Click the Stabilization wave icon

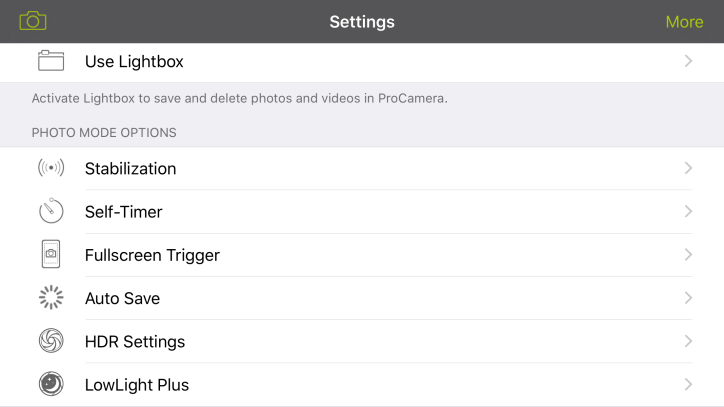(x=51, y=168)
